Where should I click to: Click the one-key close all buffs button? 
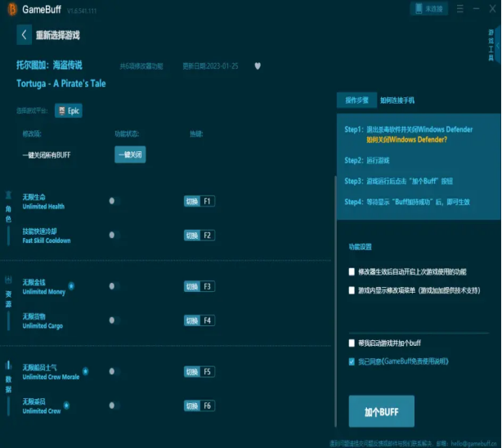130,155
